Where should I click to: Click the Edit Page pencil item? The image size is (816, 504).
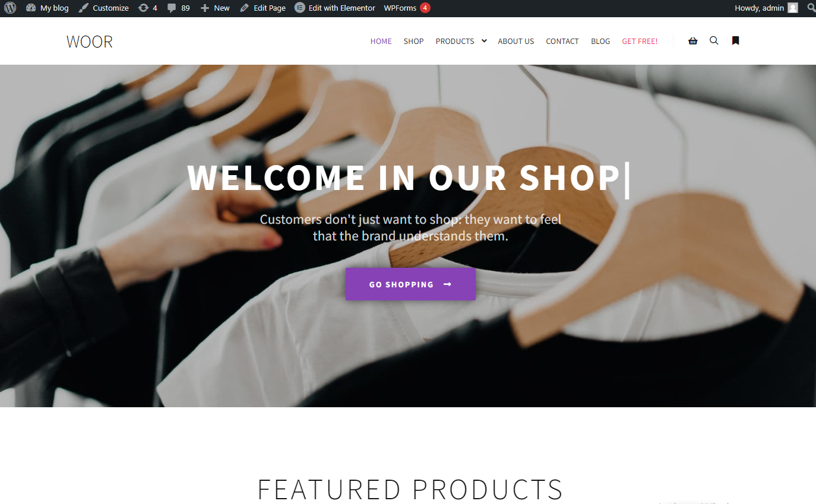(x=262, y=8)
